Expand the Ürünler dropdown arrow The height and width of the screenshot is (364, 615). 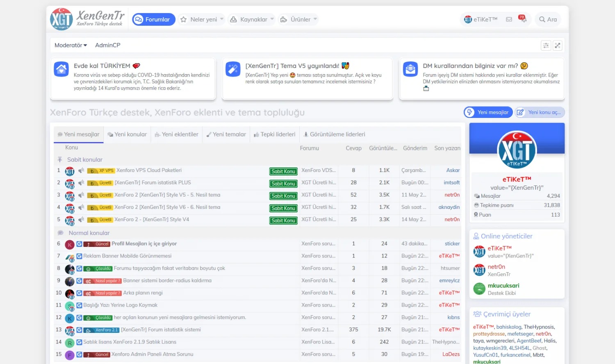click(x=315, y=19)
